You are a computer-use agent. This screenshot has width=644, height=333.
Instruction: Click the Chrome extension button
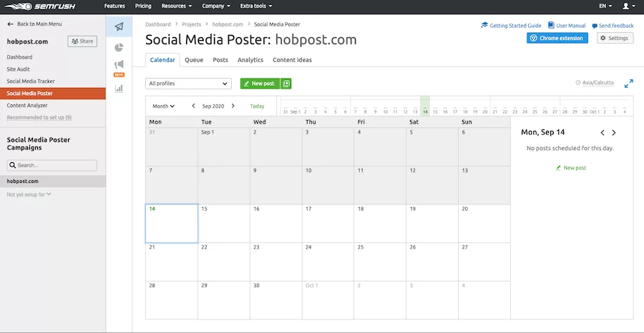point(557,38)
